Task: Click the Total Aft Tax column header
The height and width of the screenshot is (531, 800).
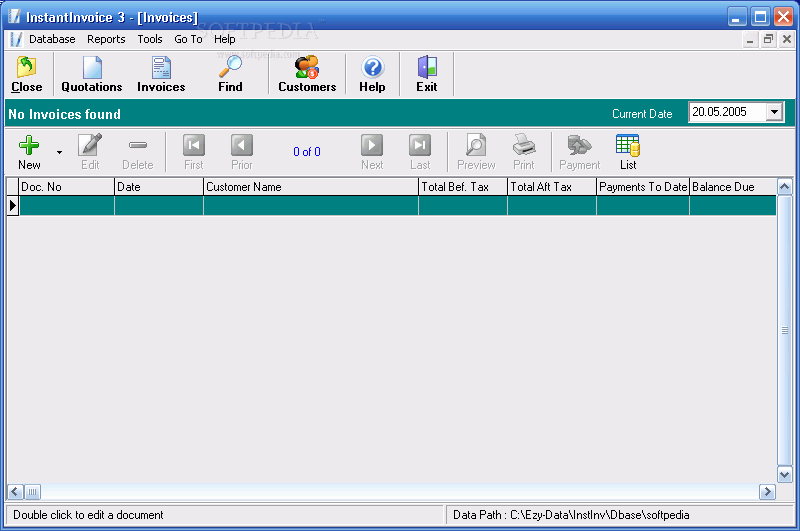Action: (x=552, y=187)
